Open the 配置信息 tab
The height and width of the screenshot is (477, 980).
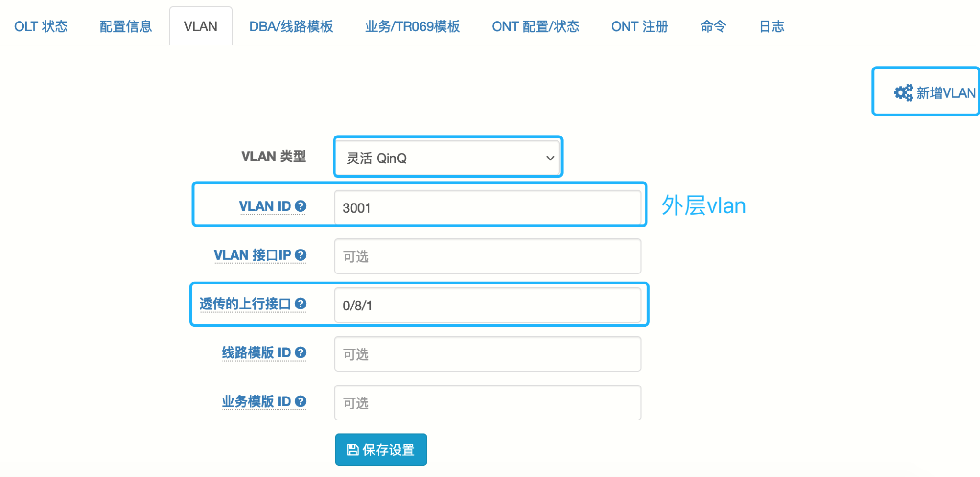point(126,26)
